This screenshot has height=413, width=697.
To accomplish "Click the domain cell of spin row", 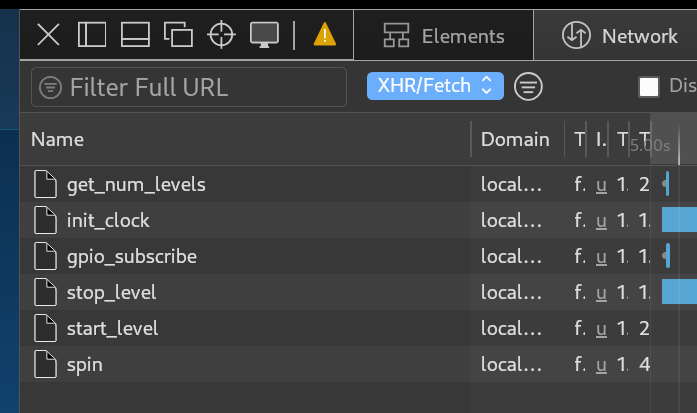I will 511,365.
